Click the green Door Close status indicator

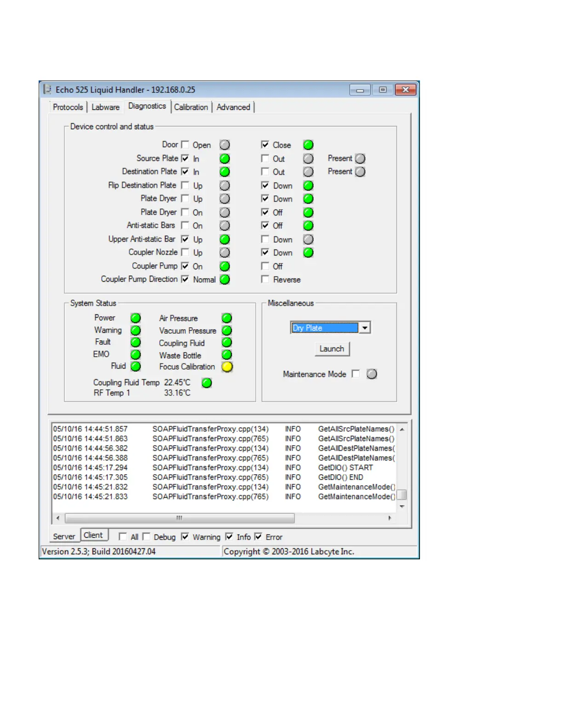click(x=308, y=145)
